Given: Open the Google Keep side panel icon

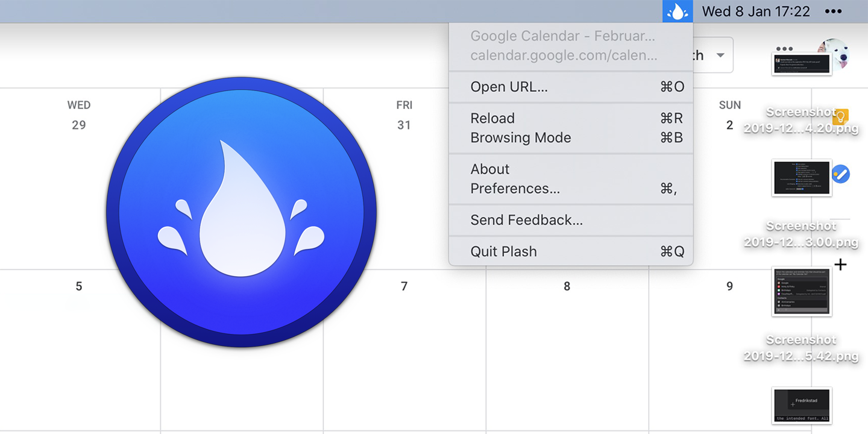Looking at the screenshot, I should [x=840, y=117].
